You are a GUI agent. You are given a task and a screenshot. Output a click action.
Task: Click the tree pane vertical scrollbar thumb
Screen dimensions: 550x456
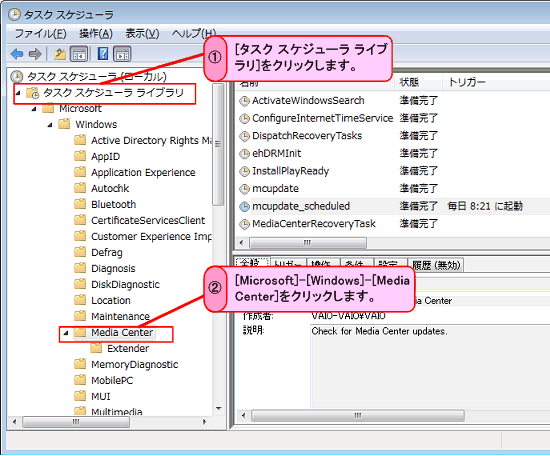[x=218, y=144]
